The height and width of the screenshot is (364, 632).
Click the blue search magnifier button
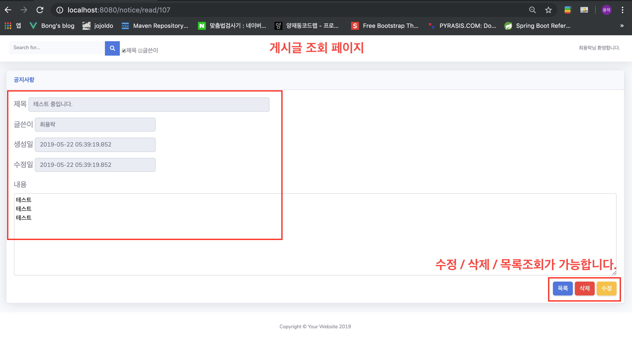tap(112, 48)
